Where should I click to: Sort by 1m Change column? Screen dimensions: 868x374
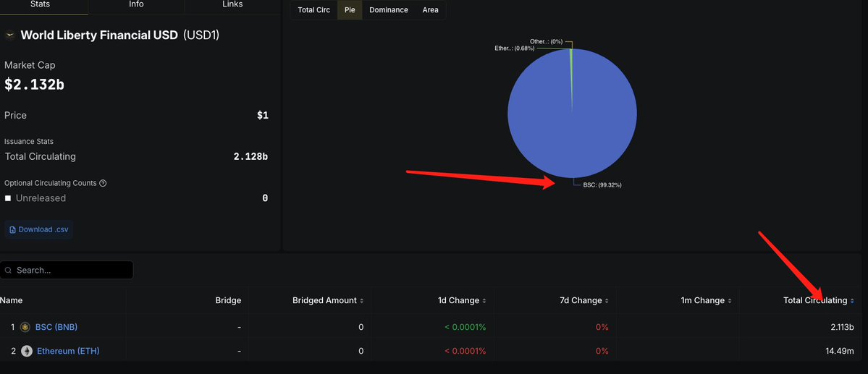click(x=707, y=300)
